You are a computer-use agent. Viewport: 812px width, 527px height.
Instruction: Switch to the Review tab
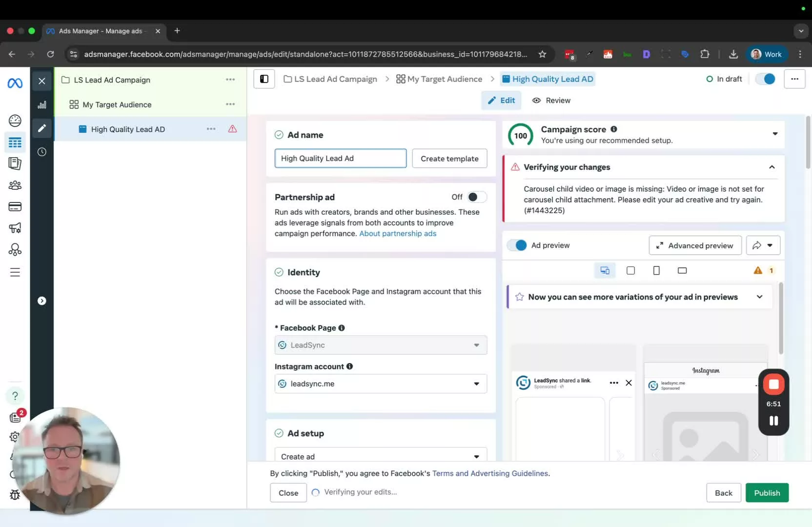[551, 100]
